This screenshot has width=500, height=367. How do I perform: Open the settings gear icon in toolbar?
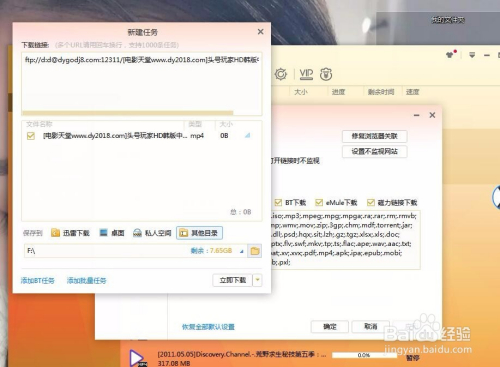pos(281,74)
